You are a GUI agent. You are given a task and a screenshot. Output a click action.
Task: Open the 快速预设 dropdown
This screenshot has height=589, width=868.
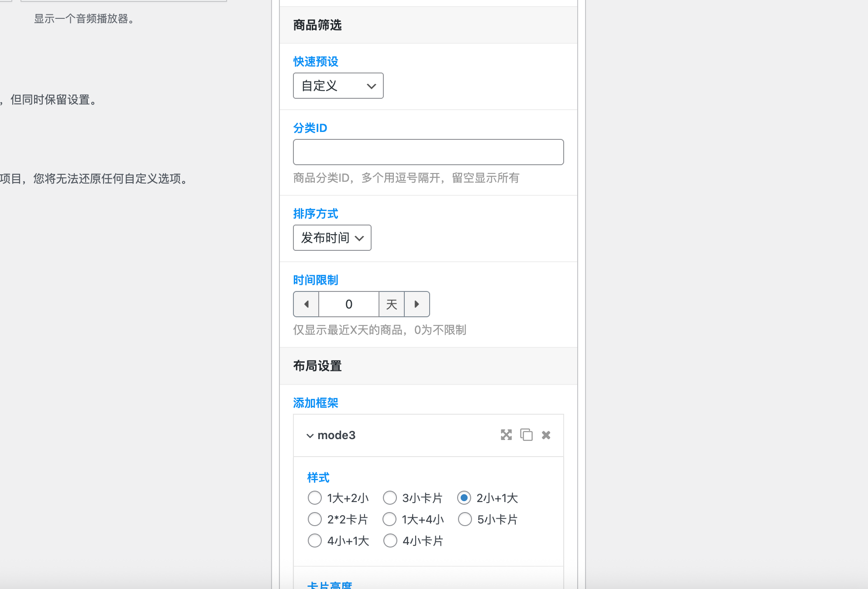338,86
